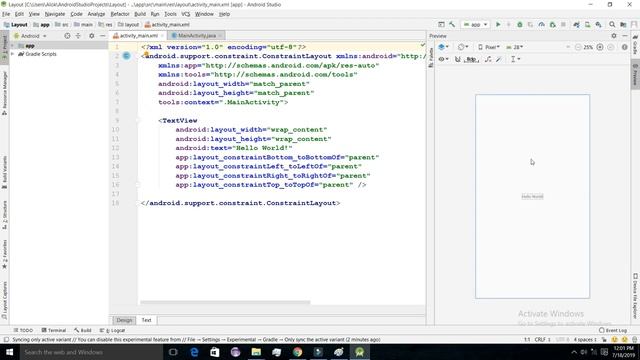640x360 pixels.
Task: Switch to the Design tab below editor
Action: [124, 320]
